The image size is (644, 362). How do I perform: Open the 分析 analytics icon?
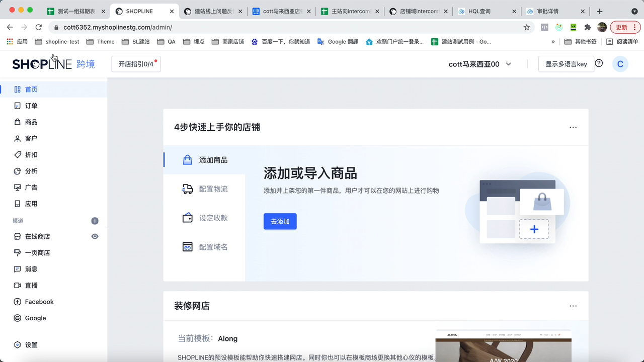(x=18, y=171)
